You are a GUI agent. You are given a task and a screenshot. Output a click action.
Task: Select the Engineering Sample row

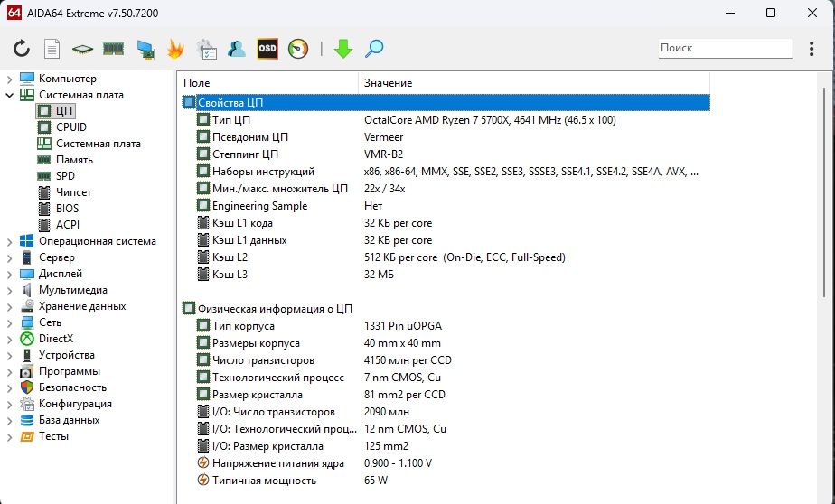pos(446,206)
